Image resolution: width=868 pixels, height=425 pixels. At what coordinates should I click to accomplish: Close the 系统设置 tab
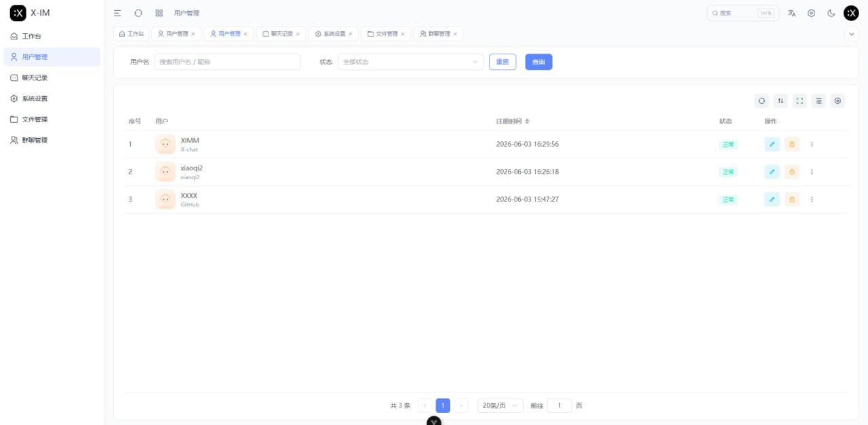click(x=350, y=34)
